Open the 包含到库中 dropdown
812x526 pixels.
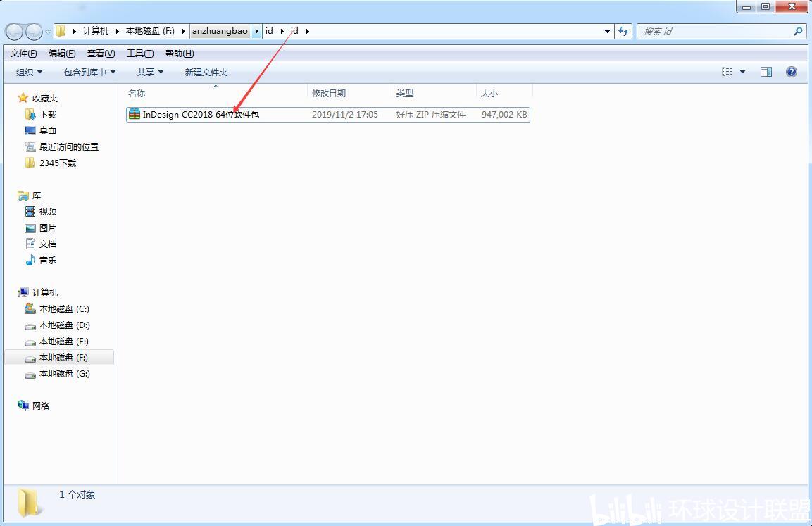89,72
